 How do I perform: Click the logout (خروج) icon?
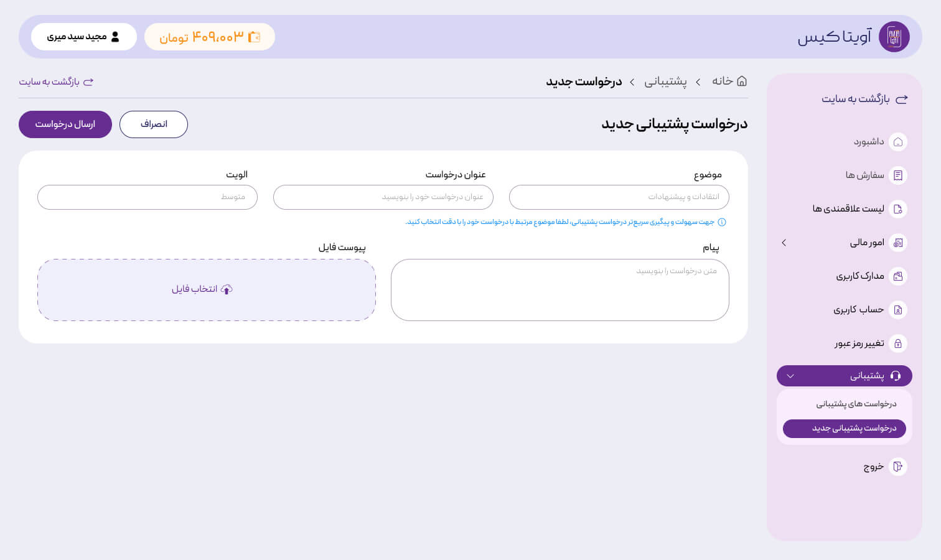coord(897,467)
